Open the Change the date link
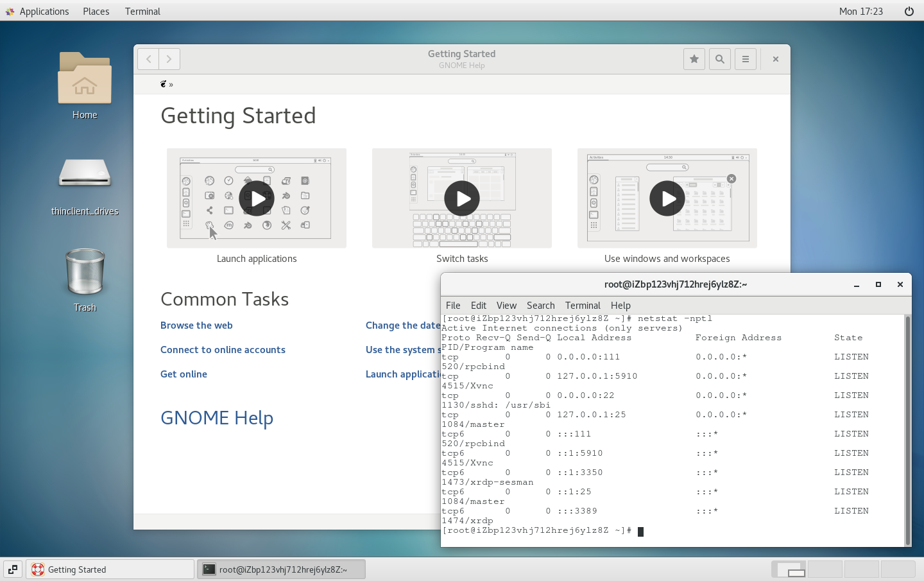Image resolution: width=924 pixels, height=581 pixels. (403, 325)
